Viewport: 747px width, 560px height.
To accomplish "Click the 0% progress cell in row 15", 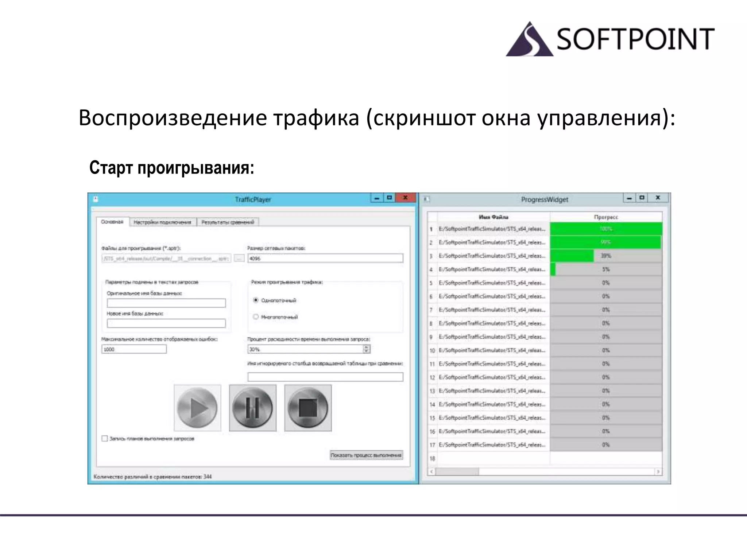I will [x=606, y=418].
